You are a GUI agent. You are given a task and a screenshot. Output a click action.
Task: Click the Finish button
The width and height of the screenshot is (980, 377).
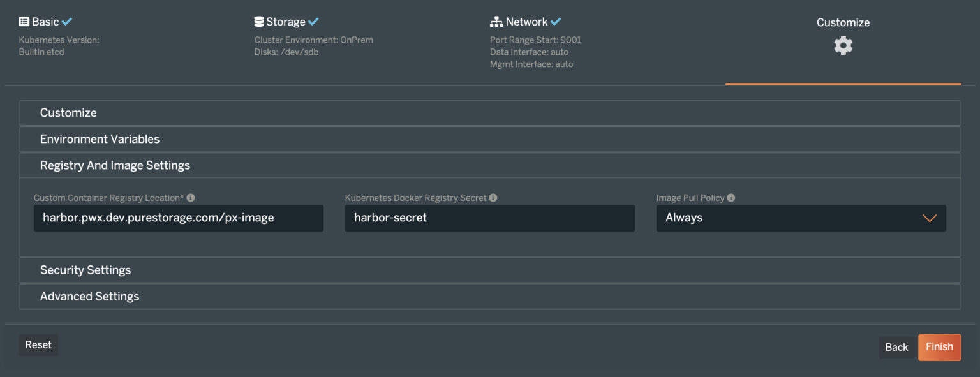tap(939, 347)
